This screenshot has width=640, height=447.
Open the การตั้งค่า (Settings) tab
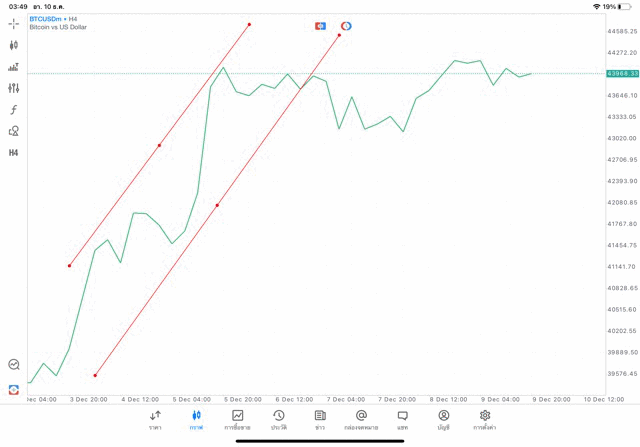coord(485,419)
